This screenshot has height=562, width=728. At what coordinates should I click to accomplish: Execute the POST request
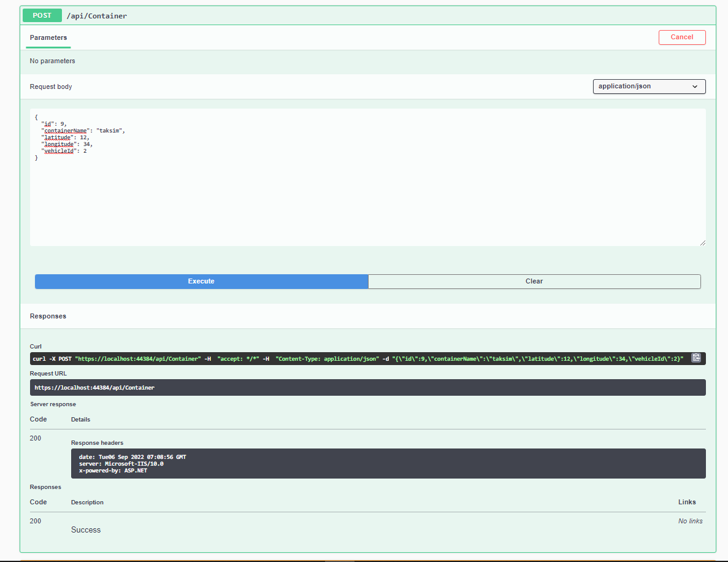pos(201,281)
